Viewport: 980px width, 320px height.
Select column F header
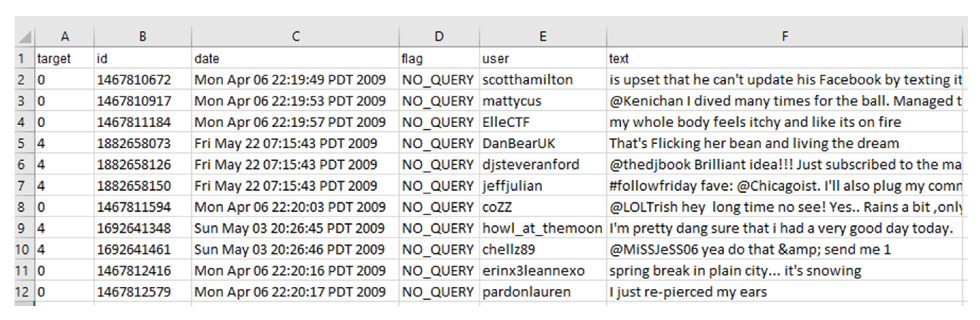(784, 36)
